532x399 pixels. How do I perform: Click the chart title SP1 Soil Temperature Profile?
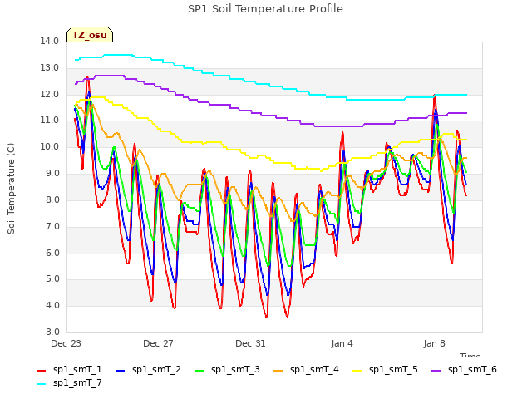click(265, 8)
